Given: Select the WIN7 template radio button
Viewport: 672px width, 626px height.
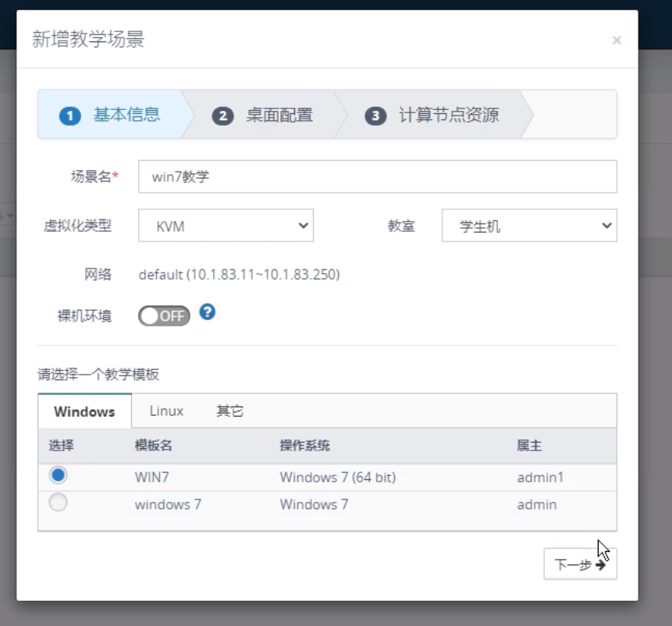Looking at the screenshot, I should [58, 475].
